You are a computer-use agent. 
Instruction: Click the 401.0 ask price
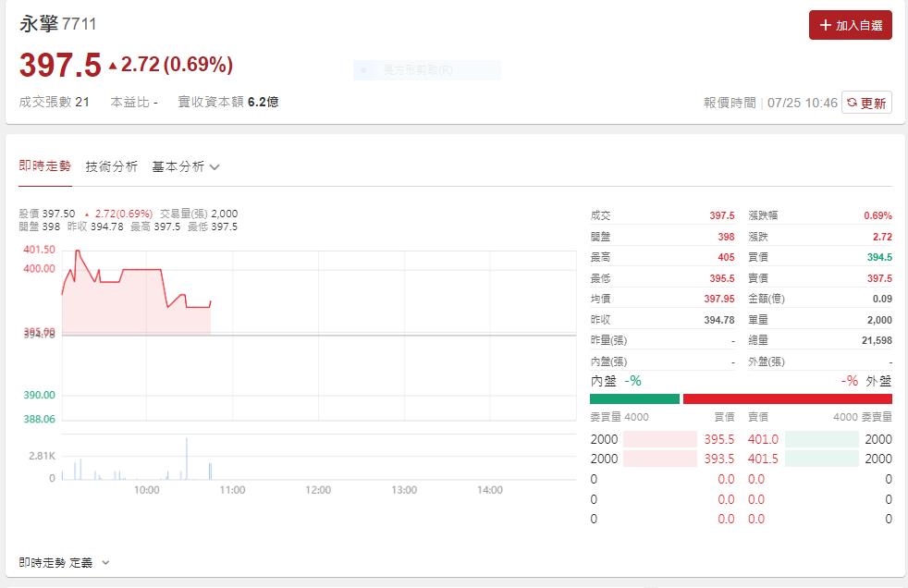[x=763, y=439]
